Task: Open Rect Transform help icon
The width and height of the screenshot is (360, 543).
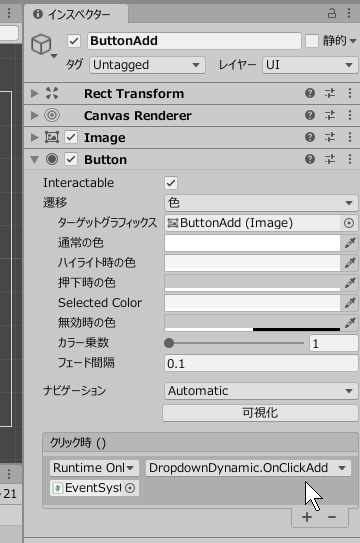Action: point(310,93)
